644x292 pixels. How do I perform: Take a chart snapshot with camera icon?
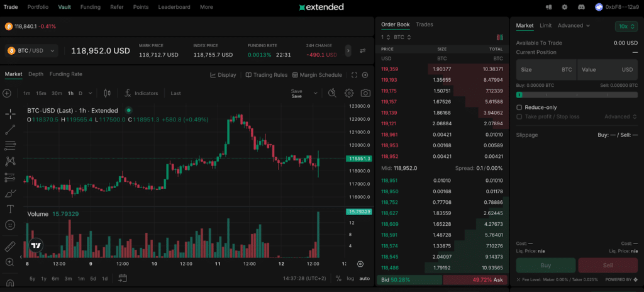[x=365, y=93]
